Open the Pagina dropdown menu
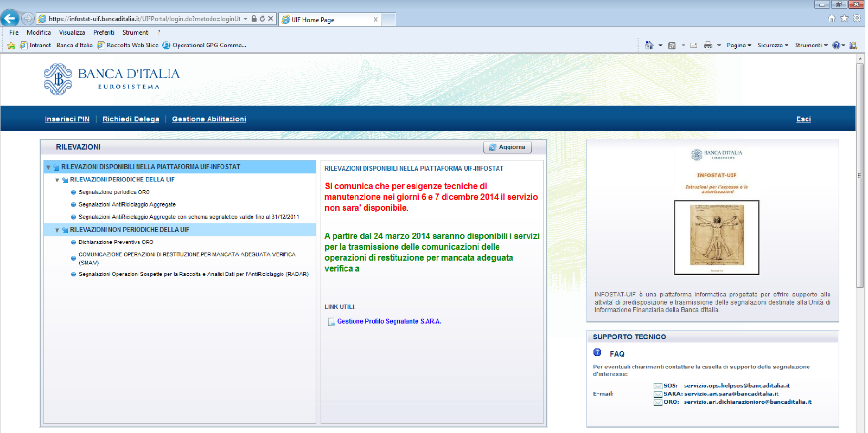The width and height of the screenshot is (868, 433). (739, 46)
